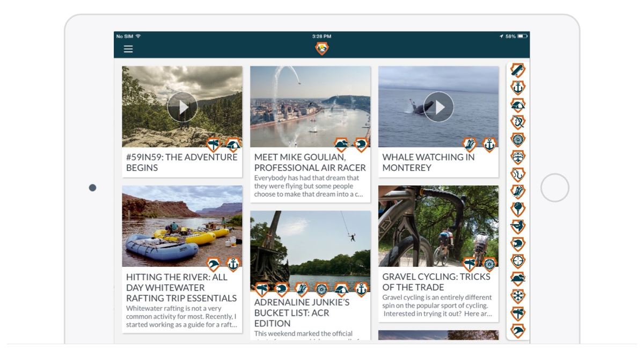Open the Budapest air race photo
This screenshot has width=644, height=363.
point(310,107)
